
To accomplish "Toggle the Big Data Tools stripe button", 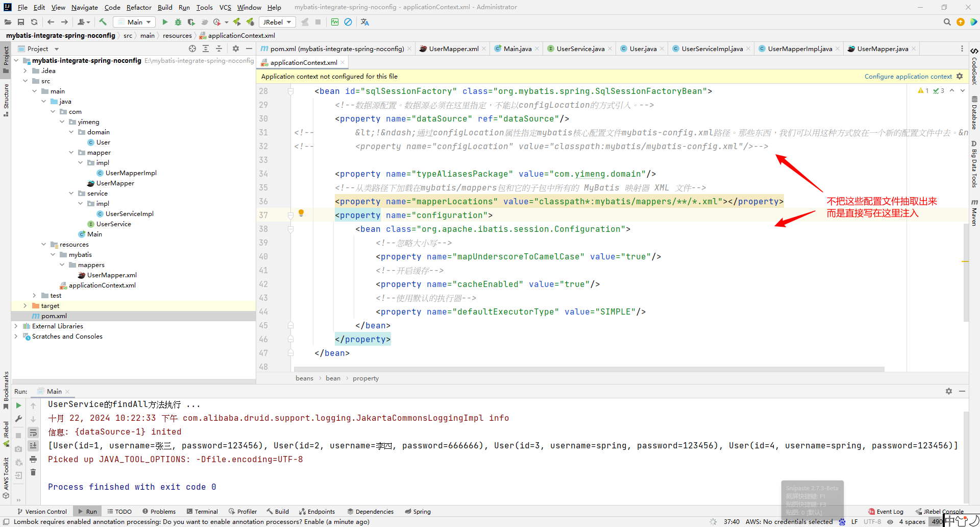I will coord(974,164).
